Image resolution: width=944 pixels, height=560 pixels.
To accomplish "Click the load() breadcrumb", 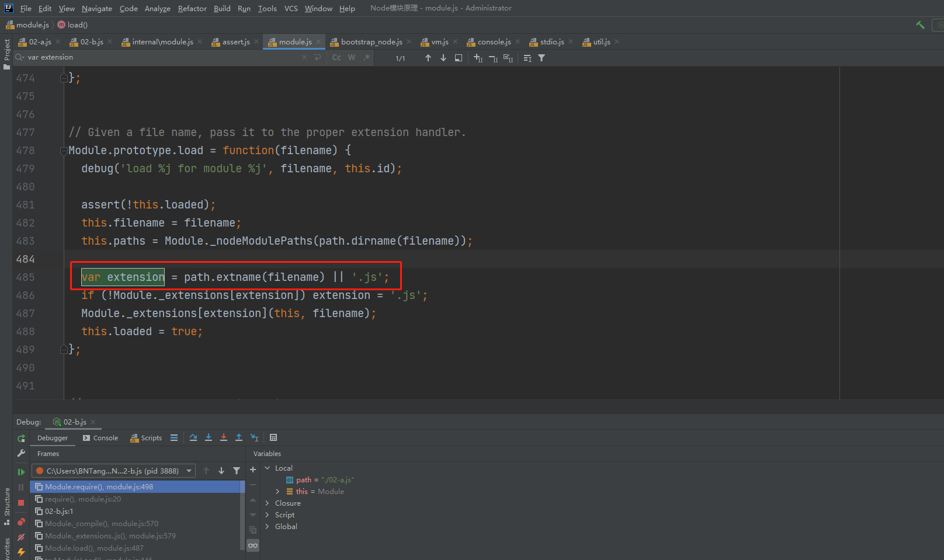I will 72,25.
